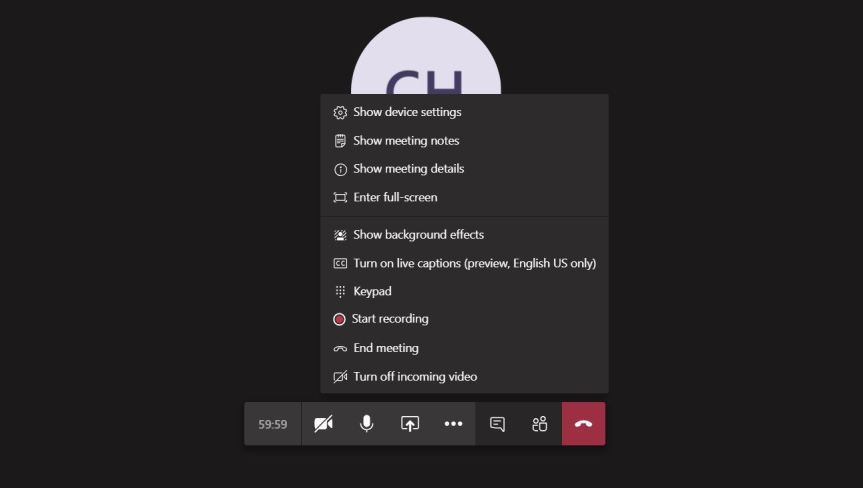Open the Keypad option
863x488 pixels.
pyautogui.click(x=372, y=291)
